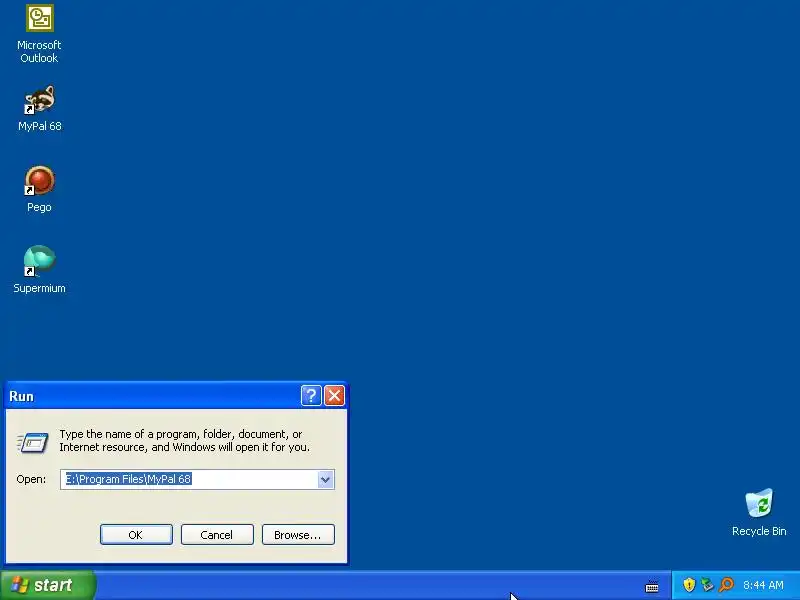Cancel the Run dialog
The width and height of the screenshot is (800, 600).
pyautogui.click(x=217, y=535)
